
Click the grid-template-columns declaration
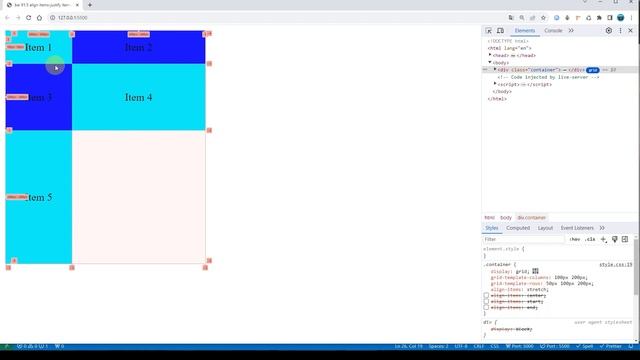click(539, 277)
